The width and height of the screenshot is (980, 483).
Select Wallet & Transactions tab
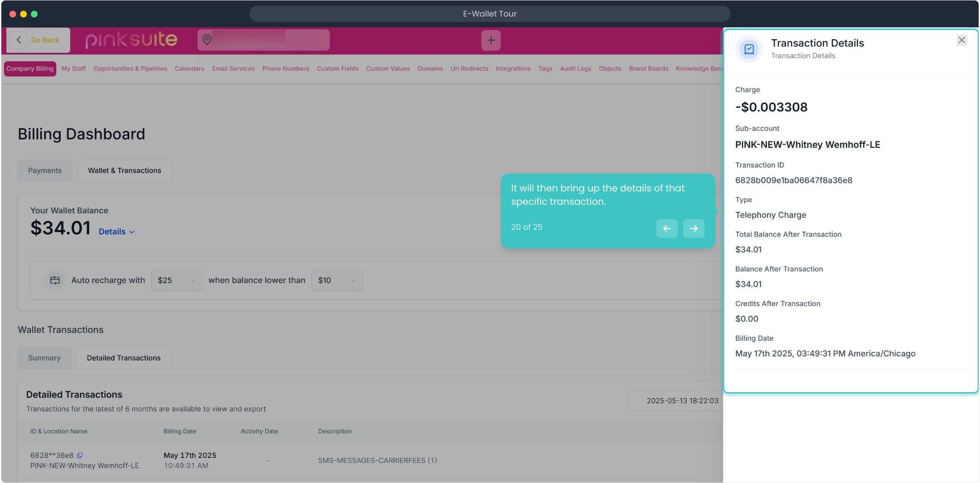124,170
